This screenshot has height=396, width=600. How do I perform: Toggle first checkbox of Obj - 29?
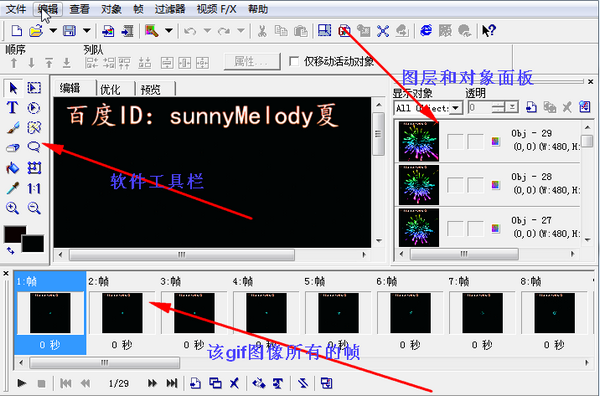click(x=455, y=142)
